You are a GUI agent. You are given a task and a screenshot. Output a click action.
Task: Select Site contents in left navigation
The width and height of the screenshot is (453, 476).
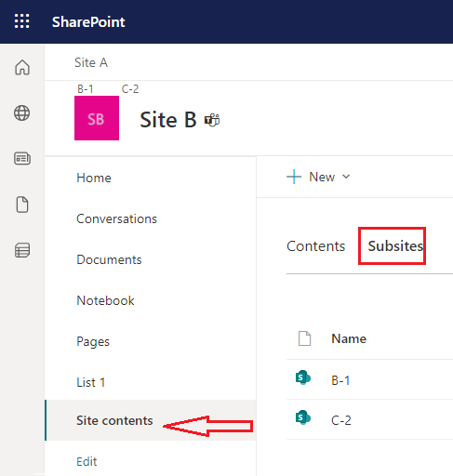[151, 420]
